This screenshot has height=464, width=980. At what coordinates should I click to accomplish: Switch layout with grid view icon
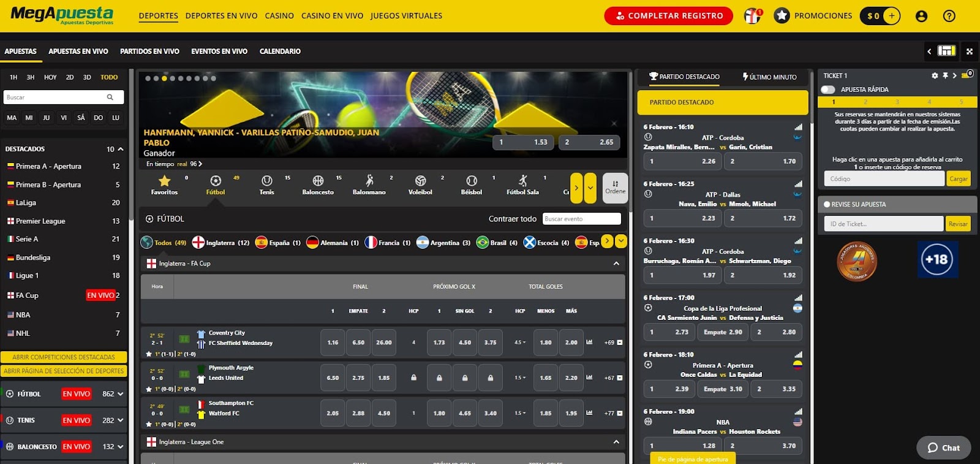[x=946, y=51]
